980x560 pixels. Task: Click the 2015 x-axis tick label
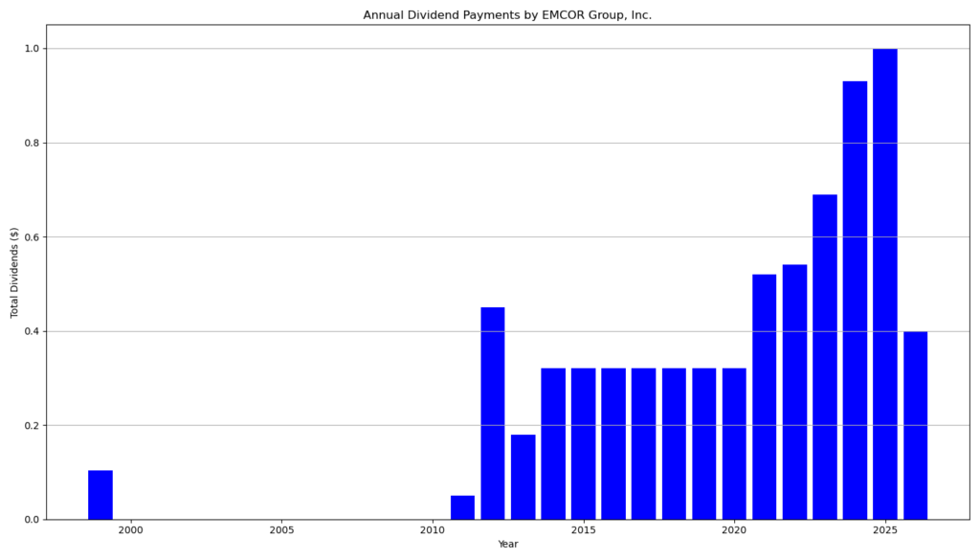coord(583,530)
